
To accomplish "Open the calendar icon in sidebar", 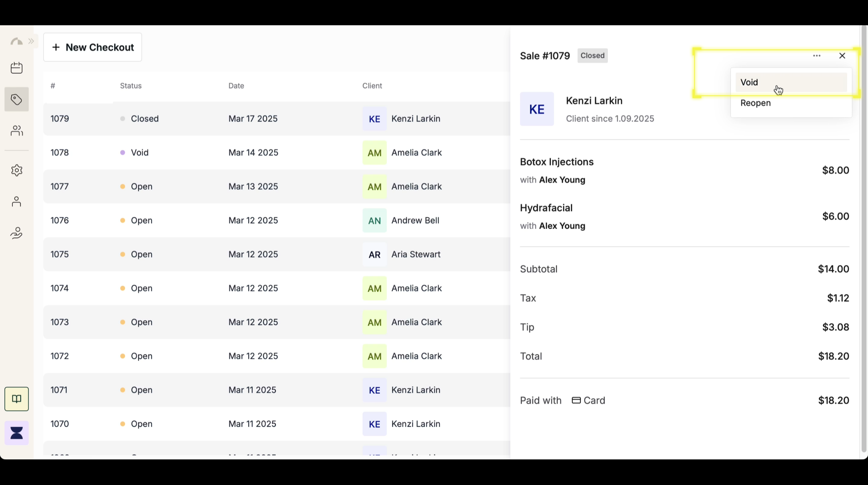I will [x=17, y=68].
